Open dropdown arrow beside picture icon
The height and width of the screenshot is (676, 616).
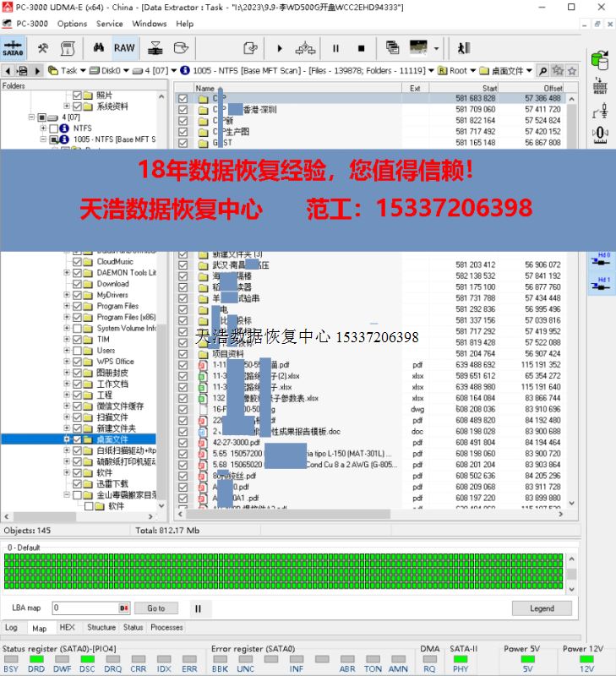click(436, 48)
